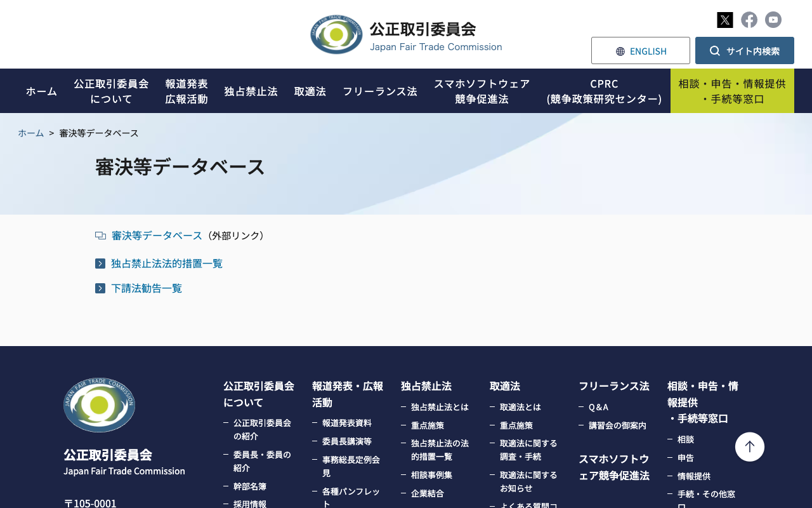Open 取適法 in the navigation bar

[x=310, y=91]
